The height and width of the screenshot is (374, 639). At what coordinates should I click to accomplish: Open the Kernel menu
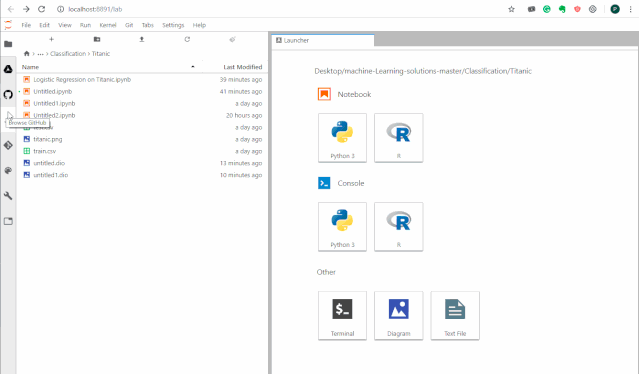pos(108,25)
